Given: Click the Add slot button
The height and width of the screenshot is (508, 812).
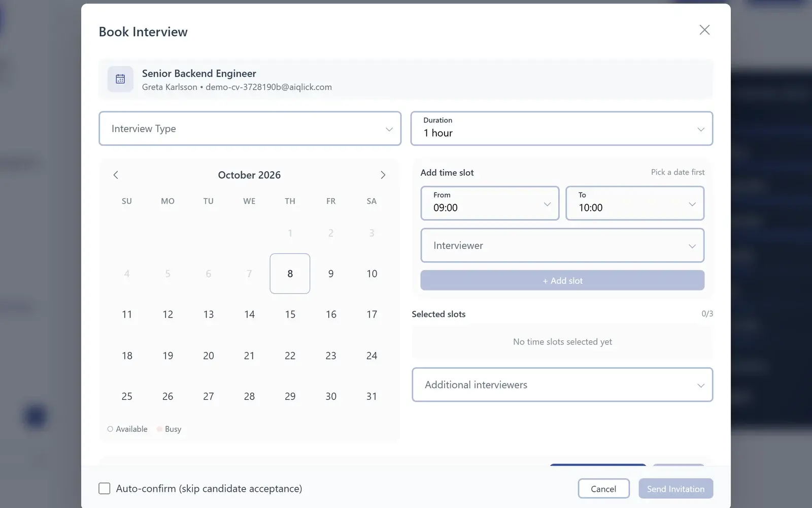Looking at the screenshot, I should [x=562, y=280].
